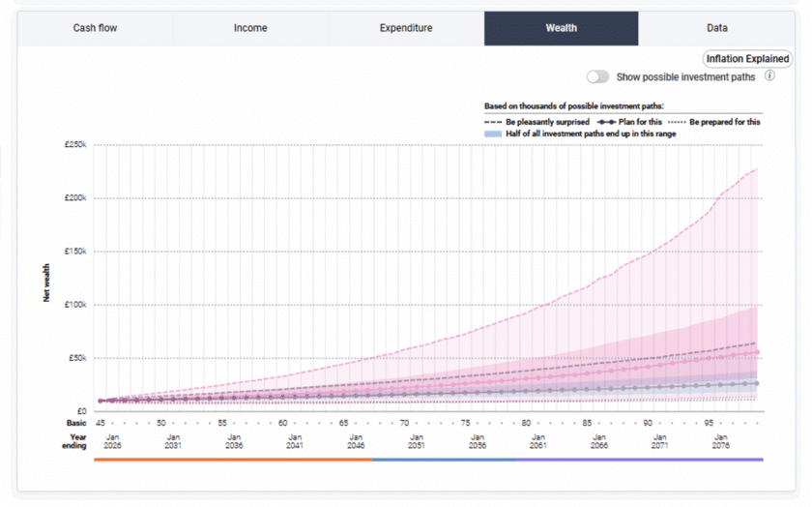812x507 pixels.
Task: Click the Inflation Explained button
Action: click(747, 59)
